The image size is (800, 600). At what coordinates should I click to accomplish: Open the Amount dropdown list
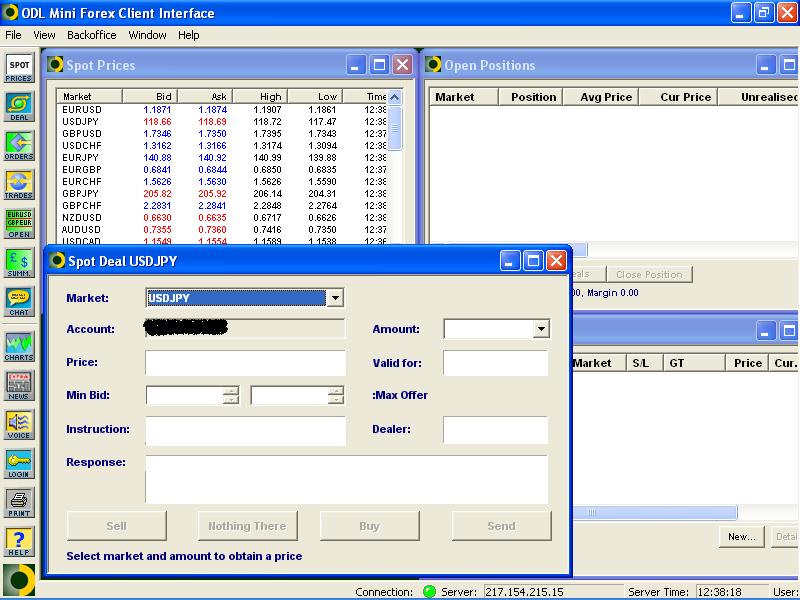tap(541, 329)
